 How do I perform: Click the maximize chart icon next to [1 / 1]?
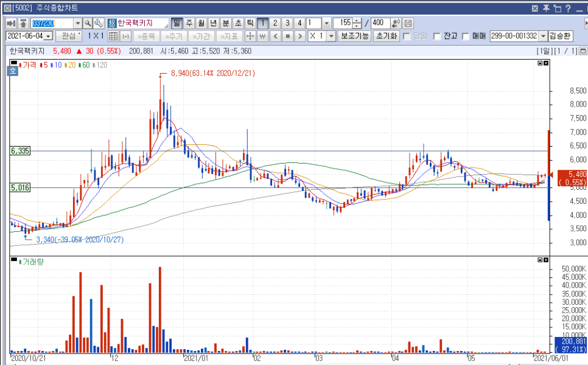click(x=583, y=51)
